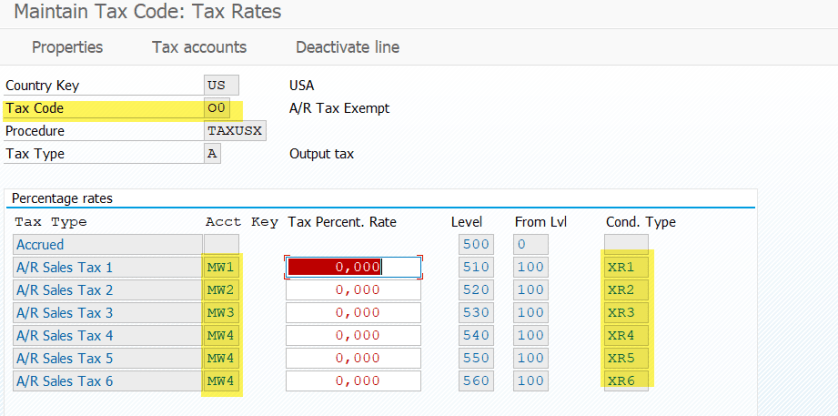Open the Properties toolbar button
The width and height of the screenshot is (838, 416).
(x=67, y=47)
